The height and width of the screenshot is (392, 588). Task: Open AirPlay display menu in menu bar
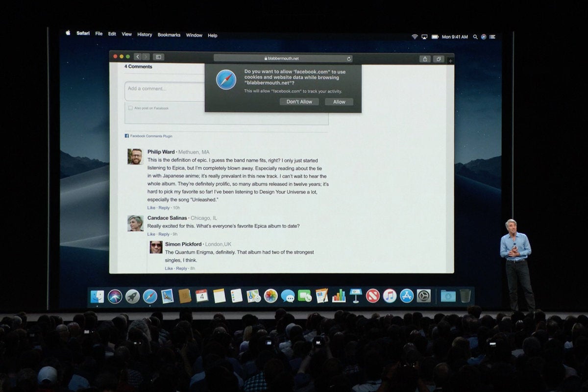tap(424, 37)
